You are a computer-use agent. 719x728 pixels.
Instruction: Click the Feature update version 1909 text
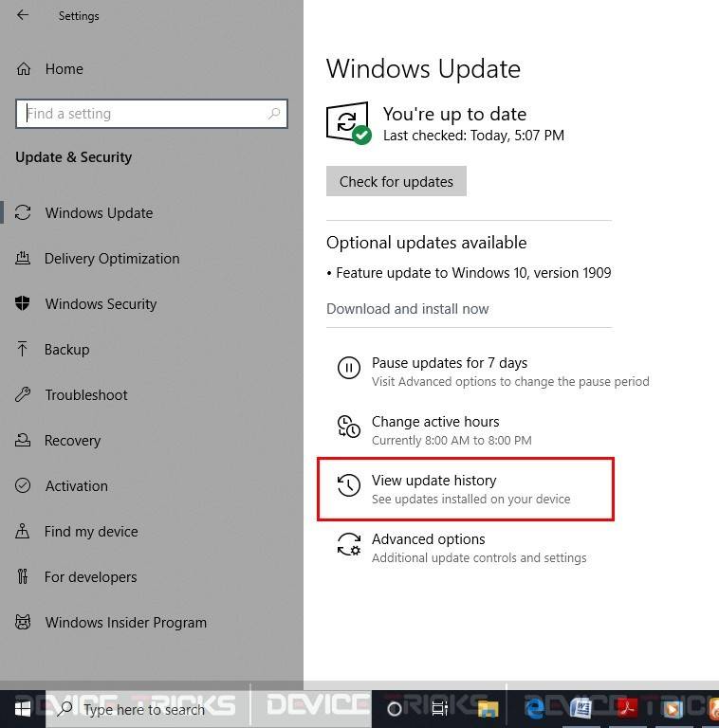(x=473, y=273)
